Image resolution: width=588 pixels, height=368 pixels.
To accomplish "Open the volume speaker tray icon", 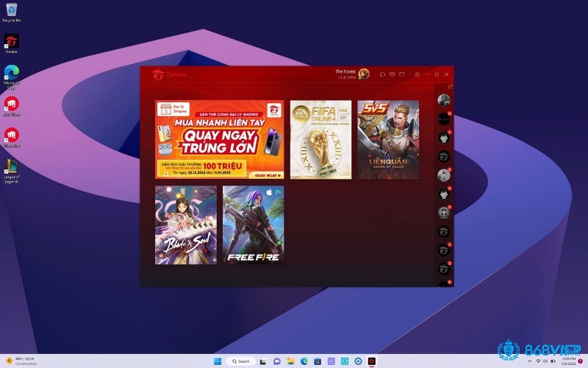I will click(545, 361).
